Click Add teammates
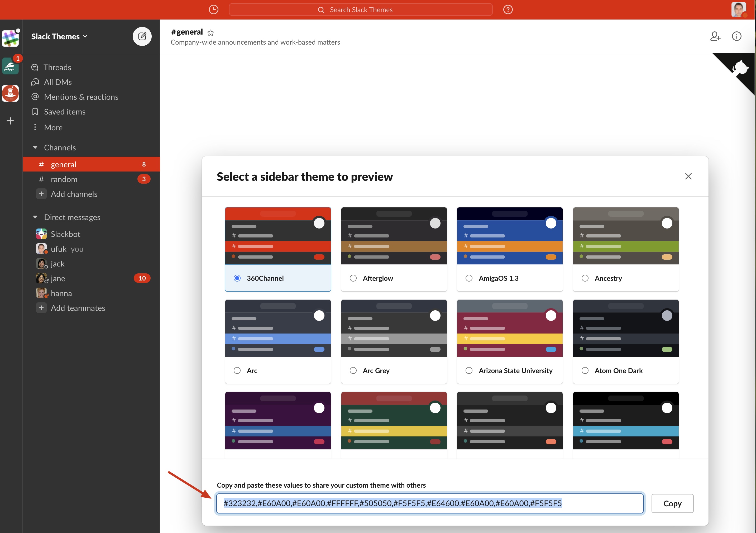 [78, 308]
